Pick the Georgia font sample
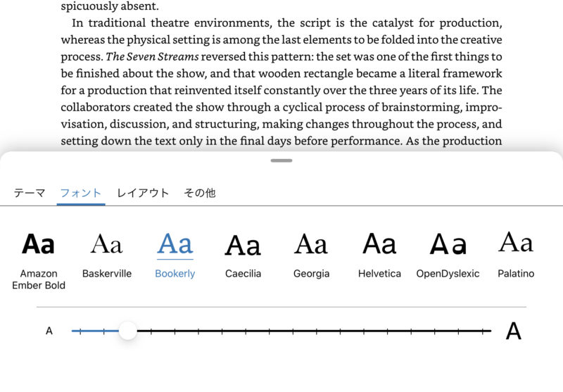Screen dimensions: 563x392 tap(311, 255)
